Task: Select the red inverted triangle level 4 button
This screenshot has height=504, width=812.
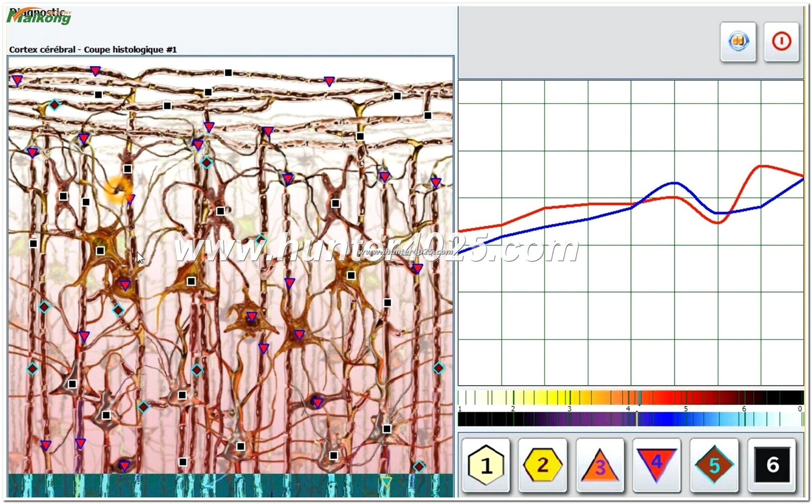Action: [x=657, y=464]
